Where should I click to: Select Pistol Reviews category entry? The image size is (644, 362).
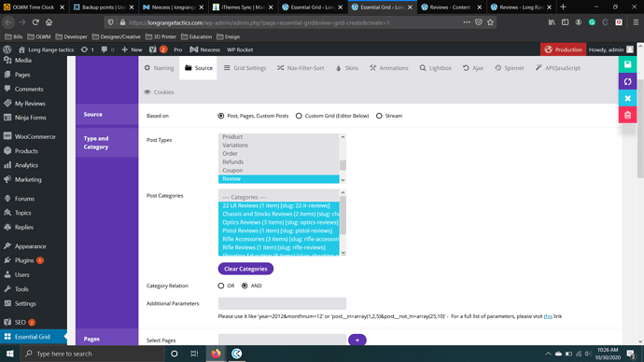pyautogui.click(x=279, y=230)
